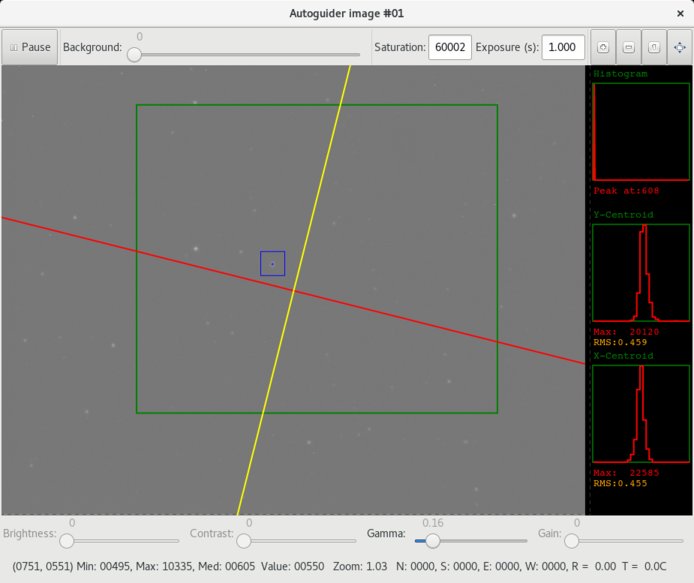
Task: Click the 'RMS:0.459' readout
Action: point(620,342)
